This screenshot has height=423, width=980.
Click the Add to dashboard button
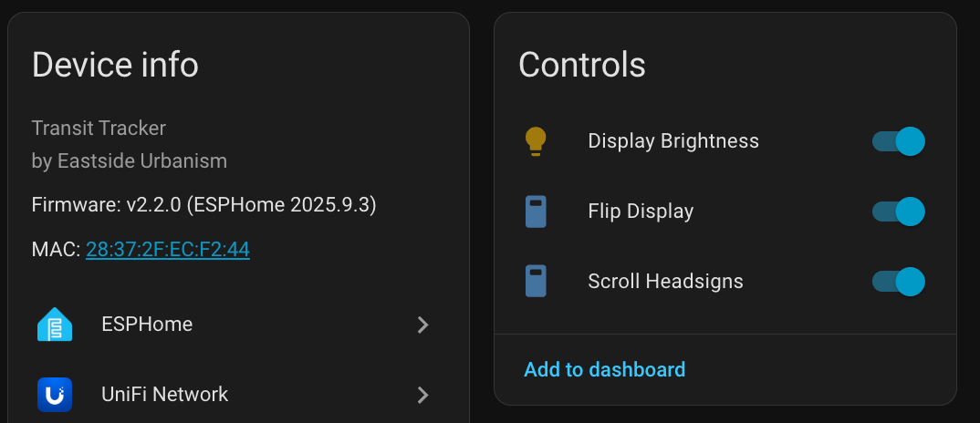(604, 369)
